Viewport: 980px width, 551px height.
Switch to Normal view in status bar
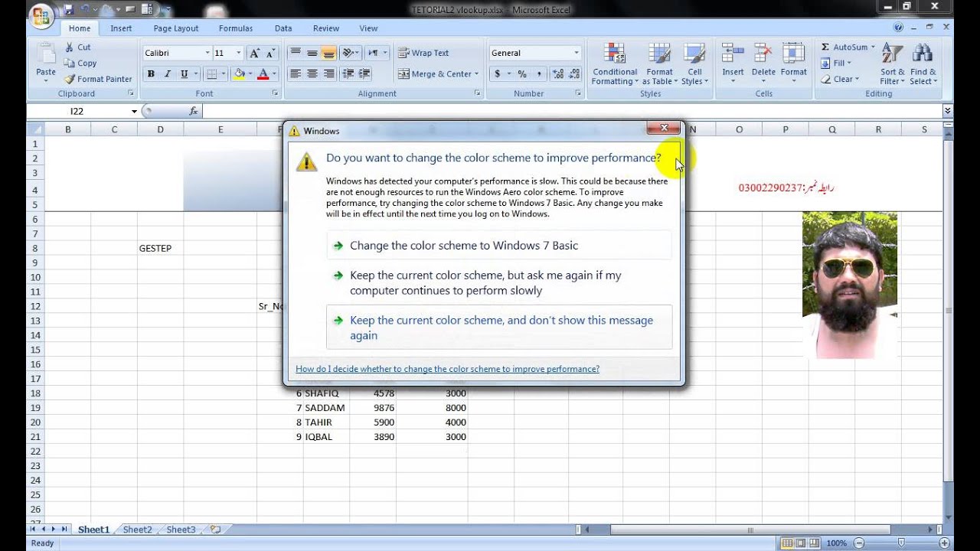[786, 543]
